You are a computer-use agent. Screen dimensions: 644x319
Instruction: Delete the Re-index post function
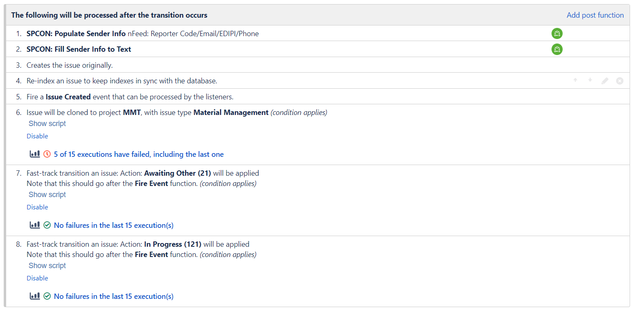point(619,81)
